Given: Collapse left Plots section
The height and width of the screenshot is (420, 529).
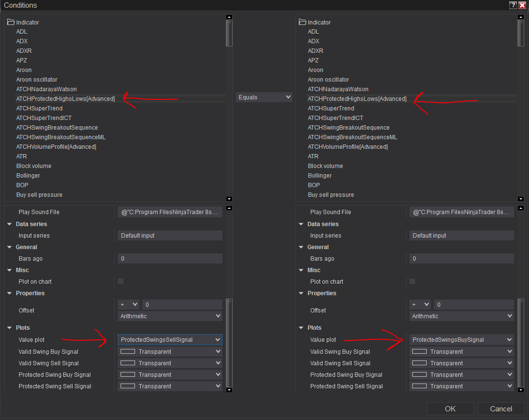Looking at the screenshot, I should click(x=10, y=328).
